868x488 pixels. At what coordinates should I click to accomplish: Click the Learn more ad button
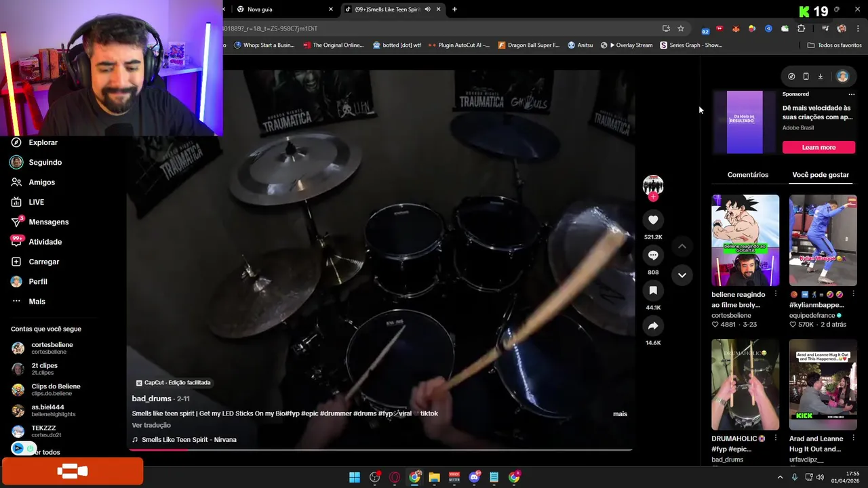(818, 147)
